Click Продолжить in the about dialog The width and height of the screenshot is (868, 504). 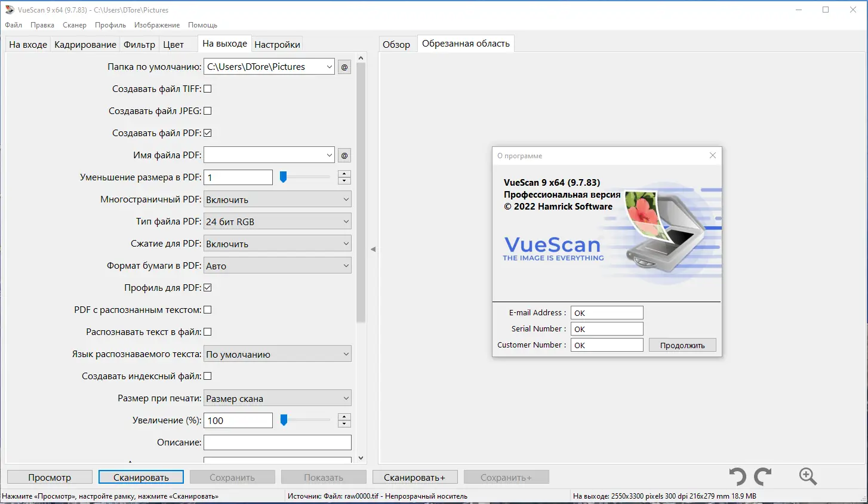pyautogui.click(x=682, y=345)
